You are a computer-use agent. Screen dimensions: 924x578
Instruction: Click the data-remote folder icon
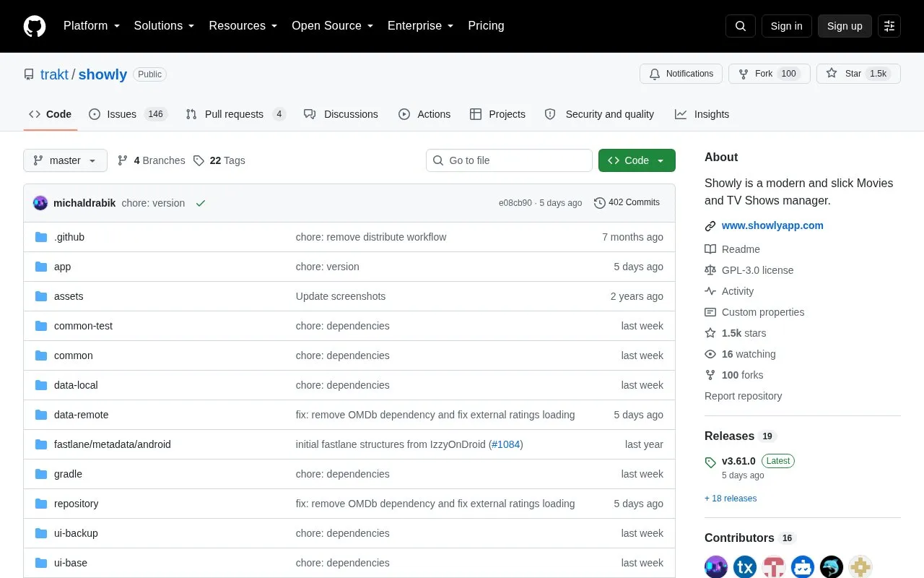click(41, 415)
